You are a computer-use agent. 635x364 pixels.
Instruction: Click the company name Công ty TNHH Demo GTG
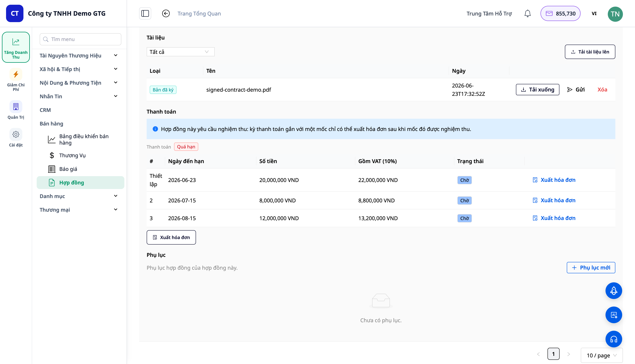pyautogui.click(x=67, y=13)
